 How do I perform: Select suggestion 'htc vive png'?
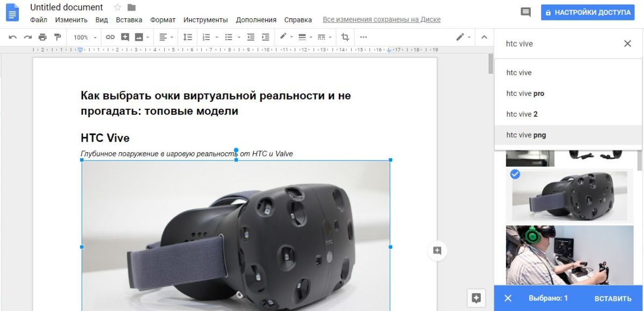click(x=568, y=135)
